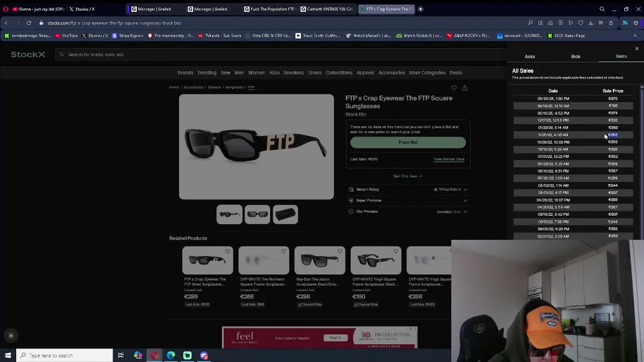The height and width of the screenshot is (362, 644).
Task: Expand the Buyer Promise section
Action: pos(408,201)
